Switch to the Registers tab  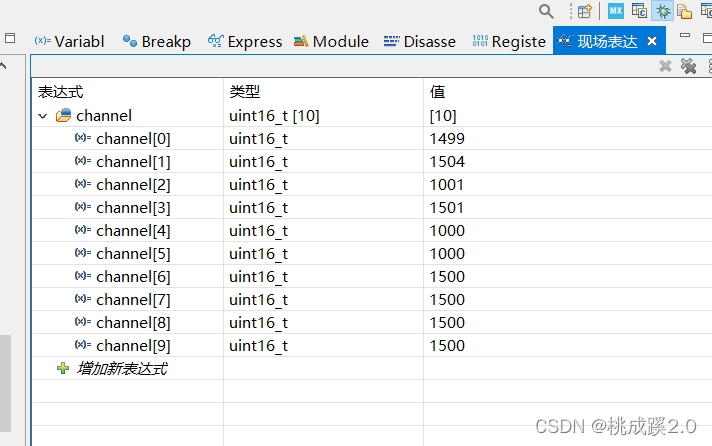click(x=509, y=41)
